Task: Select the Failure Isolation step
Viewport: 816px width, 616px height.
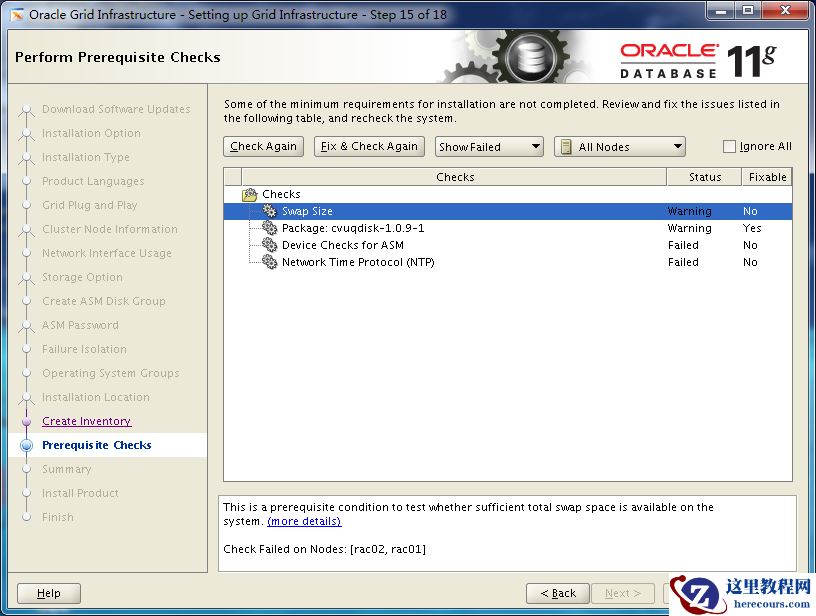Action: [84, 349]
